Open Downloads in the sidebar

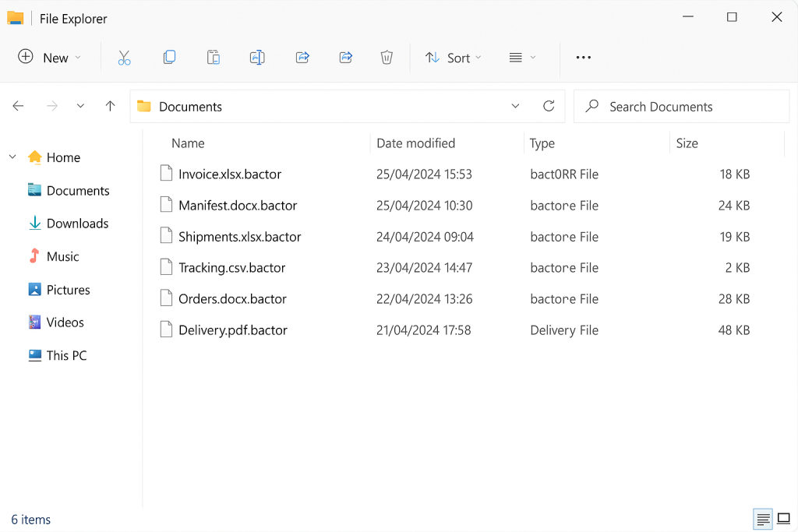click(77, 224)
